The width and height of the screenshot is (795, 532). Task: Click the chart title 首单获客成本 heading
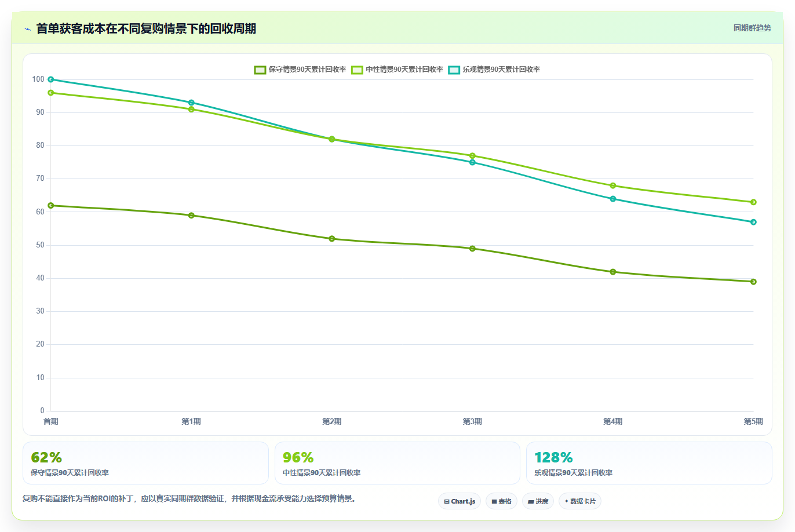point(146,29)
